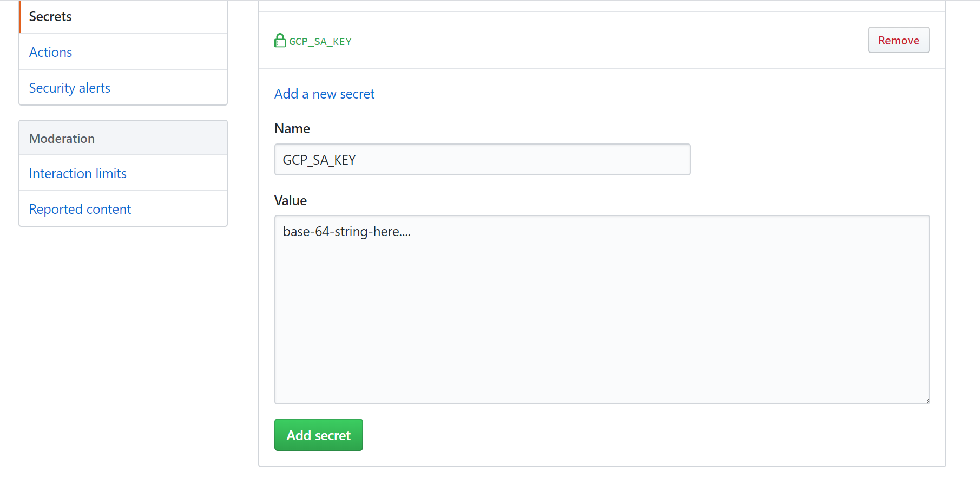Click the base-64-string-here placeholder text
The image size is (980, 477).
click(346, 231)
